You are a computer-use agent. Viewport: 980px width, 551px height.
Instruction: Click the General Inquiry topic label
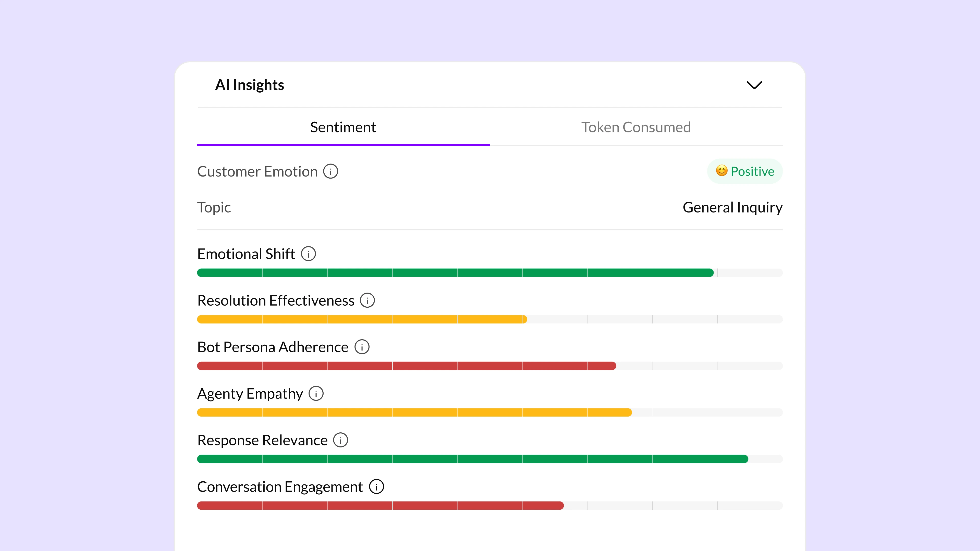point(732,207)
